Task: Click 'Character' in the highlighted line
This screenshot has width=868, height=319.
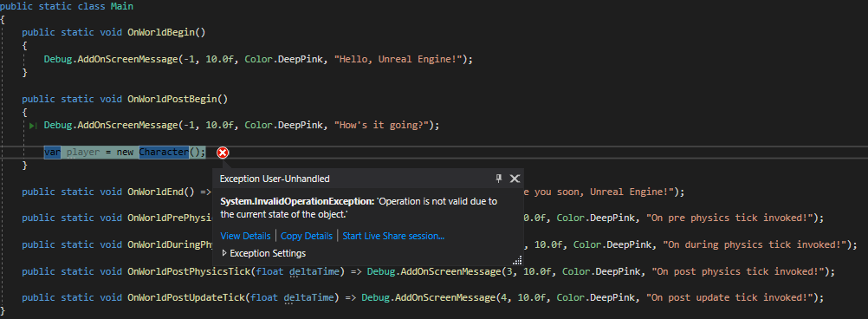Action: [x=164, y=152]
